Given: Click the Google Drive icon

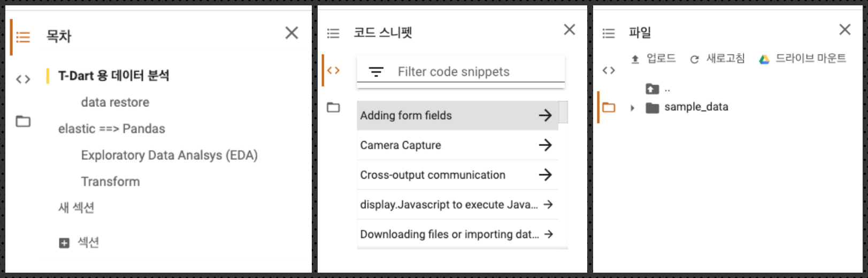Looking at the screenshot, I should [x=764, y=59].
